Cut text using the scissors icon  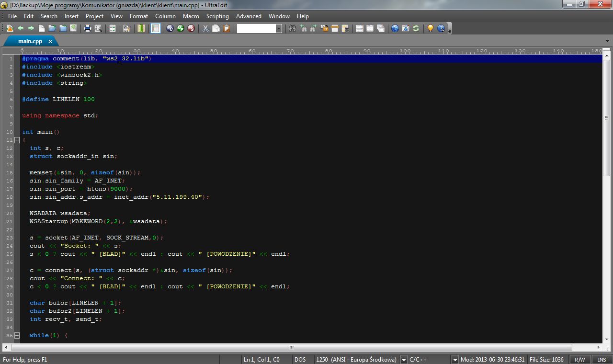(x=205, y=28)
